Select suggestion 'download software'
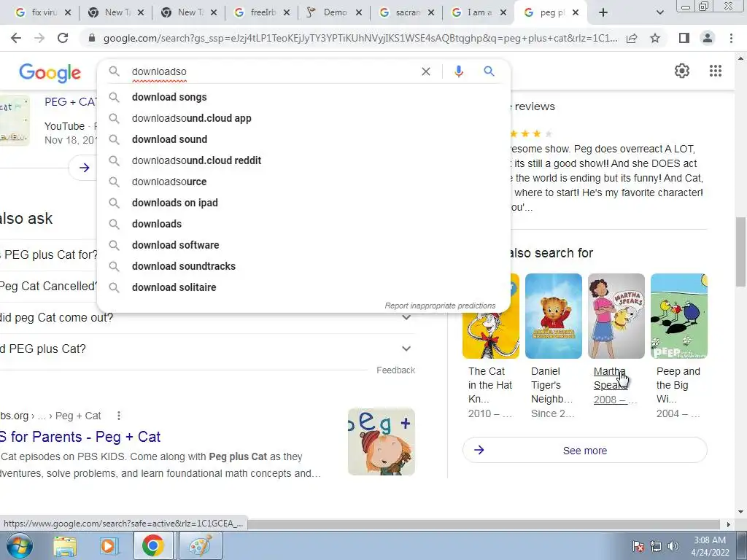The height and width of the screenshot is (560, 747). coord(303,245)
